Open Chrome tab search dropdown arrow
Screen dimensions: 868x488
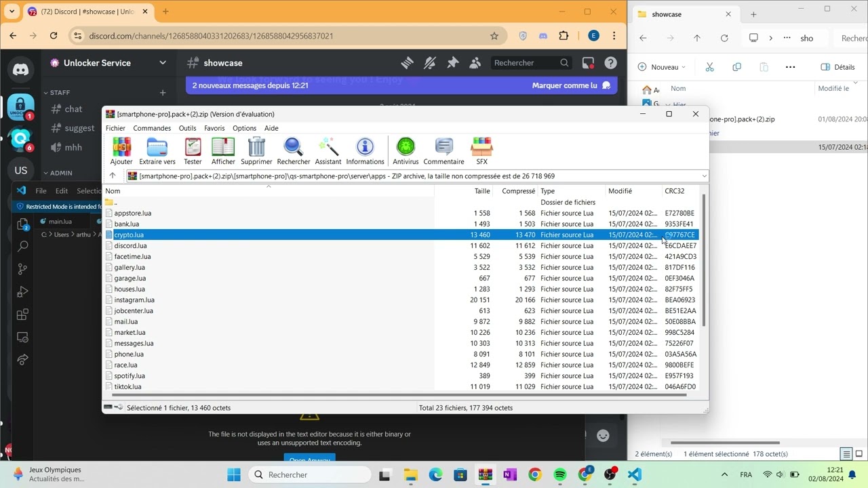click(x=12, y=12)
